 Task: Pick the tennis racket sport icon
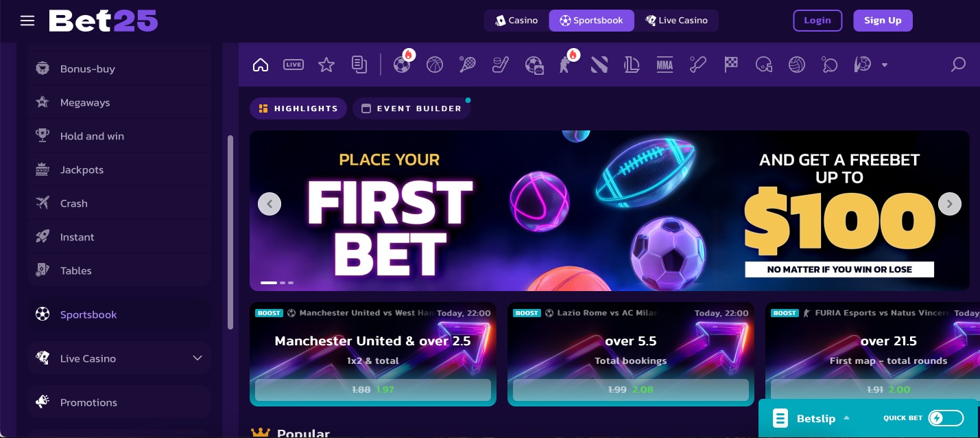tap(468, 65)
